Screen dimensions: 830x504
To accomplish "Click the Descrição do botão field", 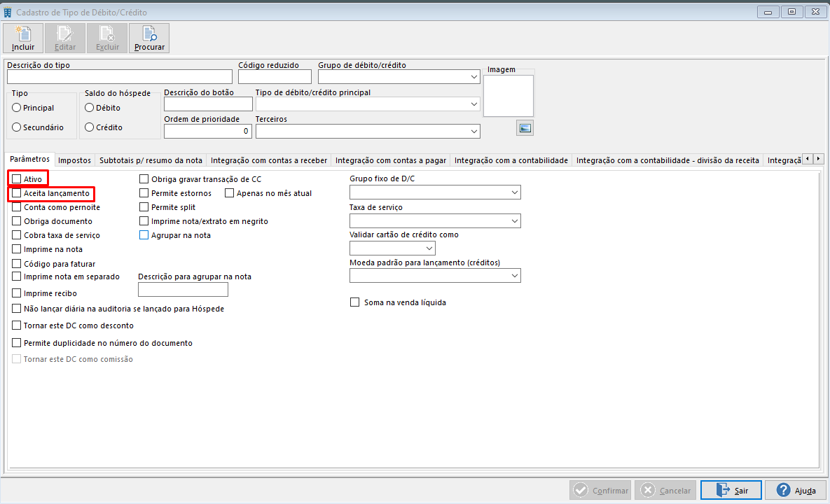I will [x=208, y=104].
